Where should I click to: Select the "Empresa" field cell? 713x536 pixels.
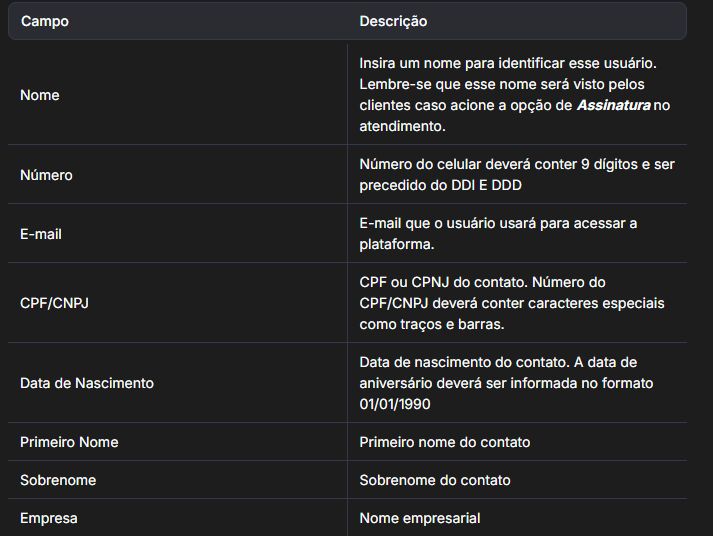coord(48,518)
